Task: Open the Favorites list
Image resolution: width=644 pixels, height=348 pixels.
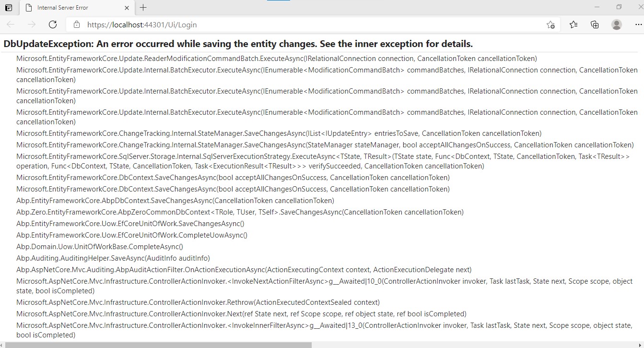Action: pos(574,24)
